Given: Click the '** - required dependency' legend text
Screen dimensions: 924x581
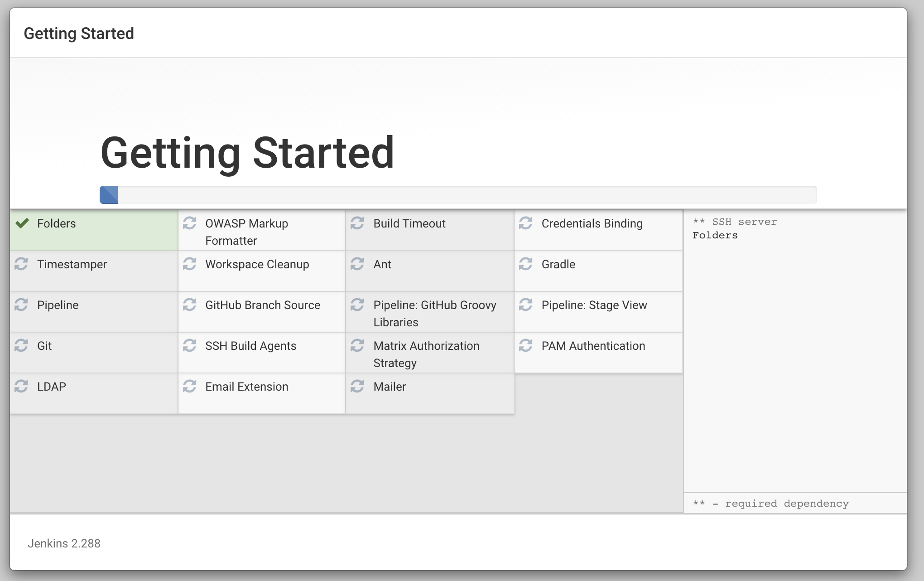Looking at the screenshot, I should coord(771,504).
